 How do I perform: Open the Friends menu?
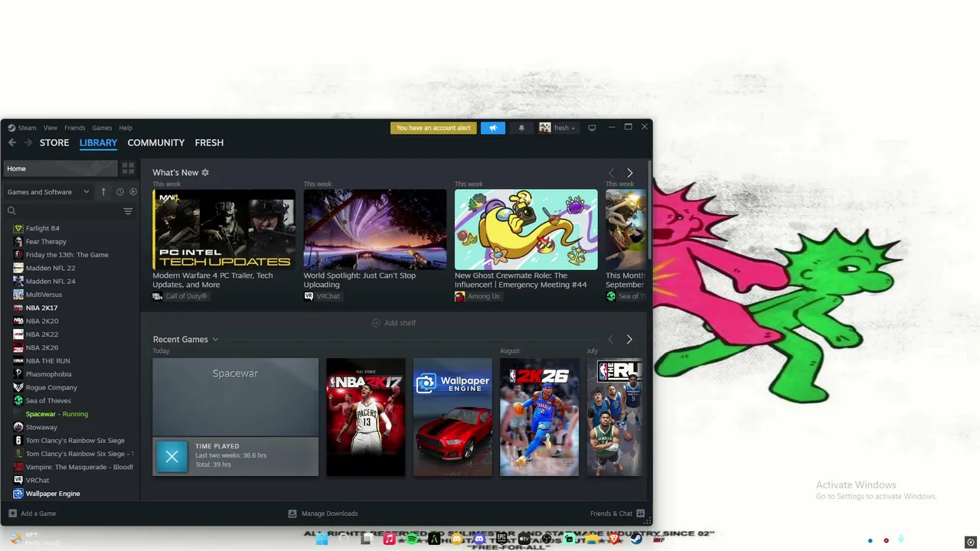pos(75,128)
